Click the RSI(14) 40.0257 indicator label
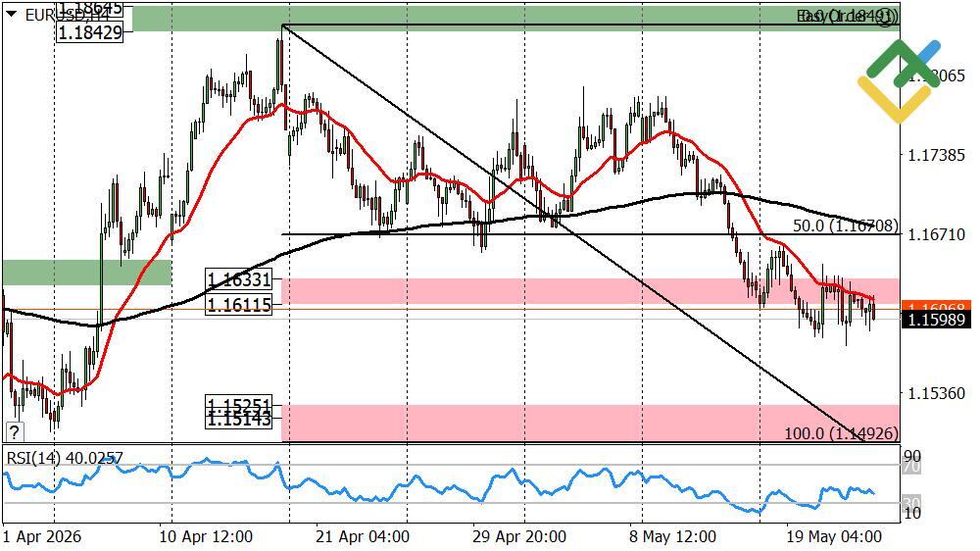Image resolution: width=980 pixels, height=551 pixels. [x=65, y=459]
